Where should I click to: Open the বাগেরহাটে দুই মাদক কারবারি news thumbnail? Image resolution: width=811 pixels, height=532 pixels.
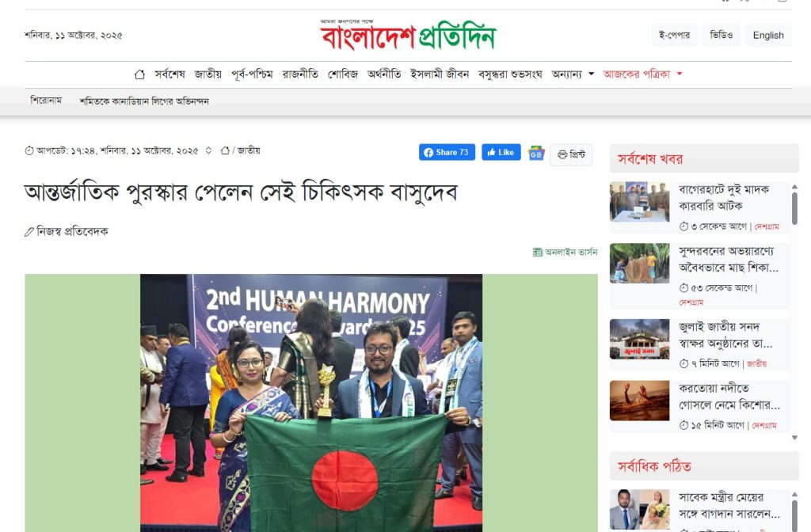(x=639, y=202)
